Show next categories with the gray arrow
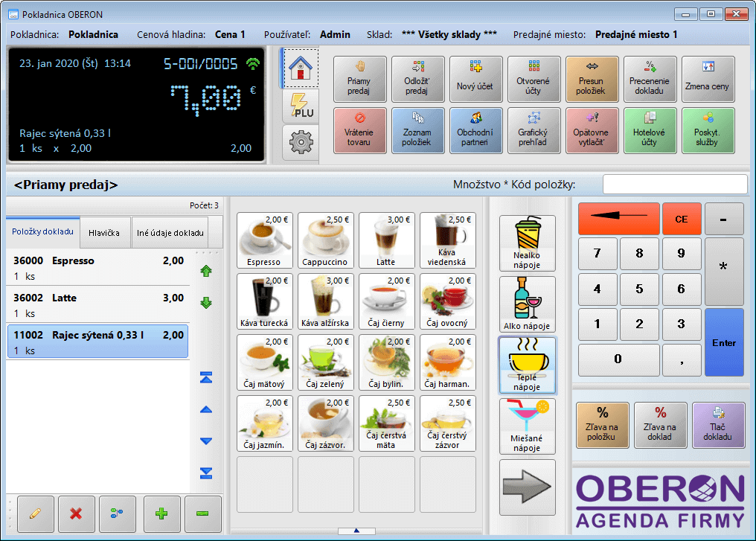This screenshot has width=756, height=541. pos(527,487)
